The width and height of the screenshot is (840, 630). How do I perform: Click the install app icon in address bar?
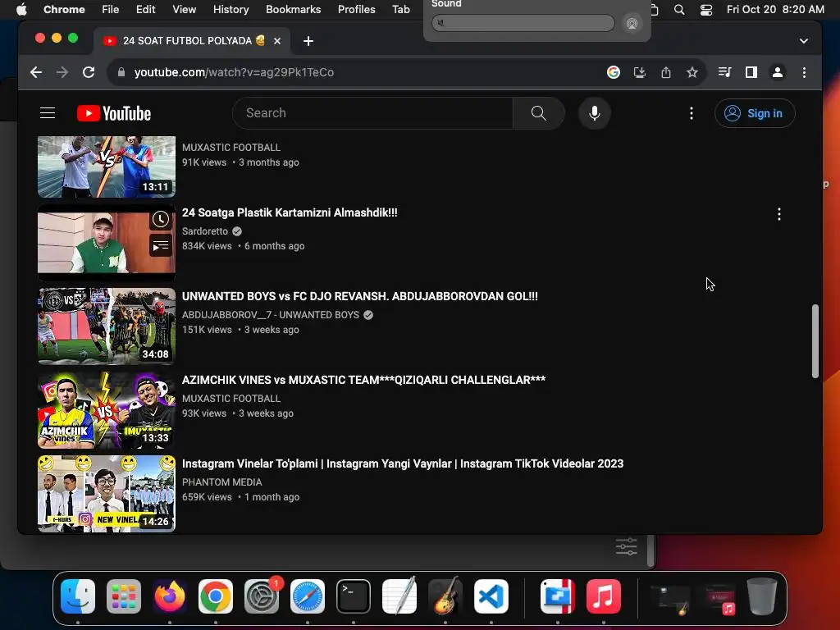coord(640,72)
